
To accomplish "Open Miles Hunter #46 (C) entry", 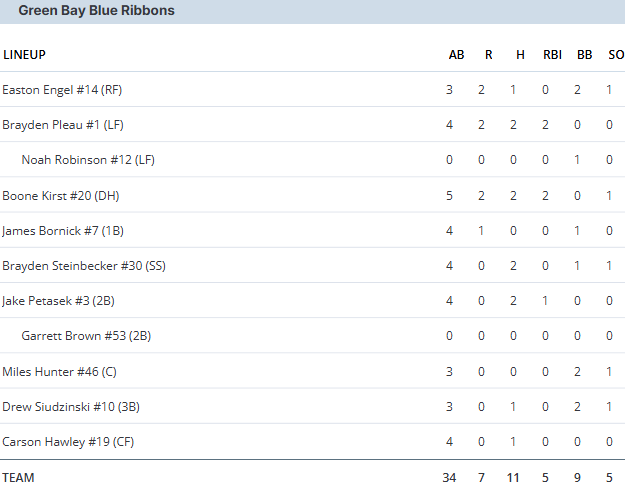I will click(x=59, y=372).
